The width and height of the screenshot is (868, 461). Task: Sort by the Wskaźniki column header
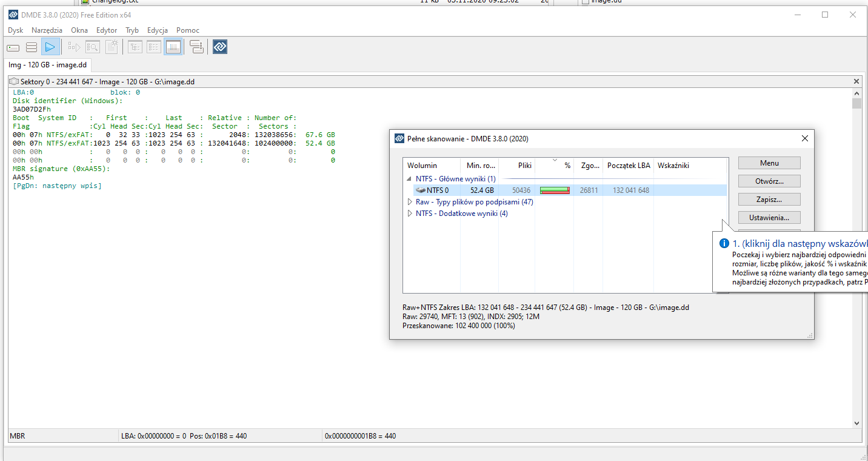(690, 166)
